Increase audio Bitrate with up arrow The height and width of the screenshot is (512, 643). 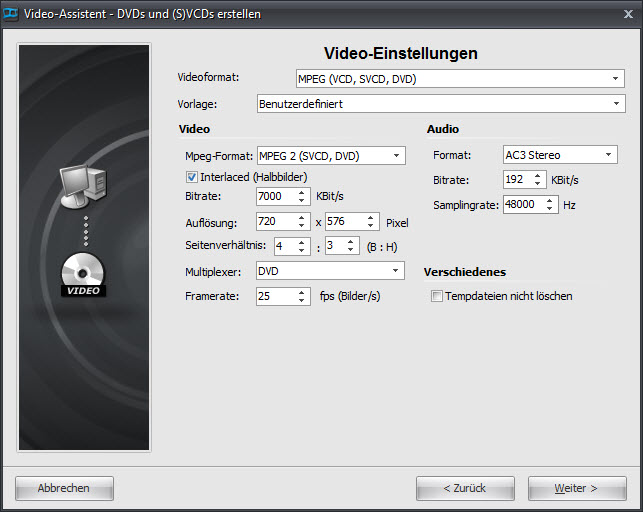coord(539,175)
